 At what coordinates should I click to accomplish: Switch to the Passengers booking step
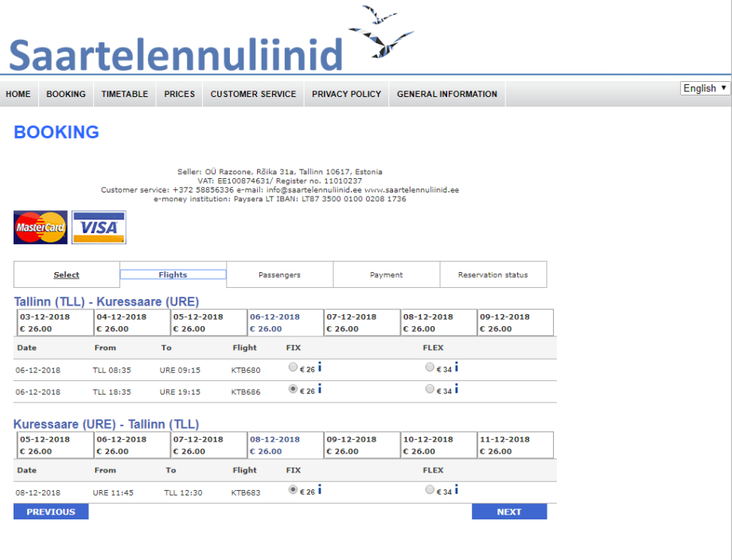[279, 274]
